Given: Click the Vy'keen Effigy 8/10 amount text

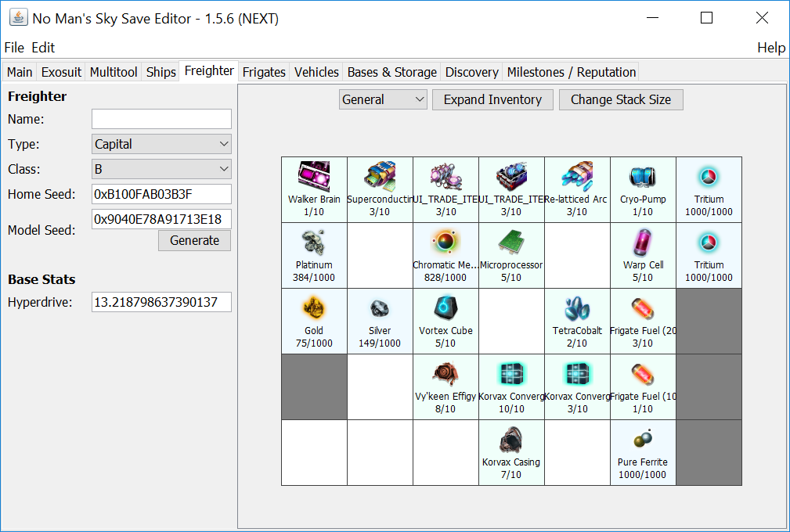Looking at the screenshot, I should coord(446,408).
